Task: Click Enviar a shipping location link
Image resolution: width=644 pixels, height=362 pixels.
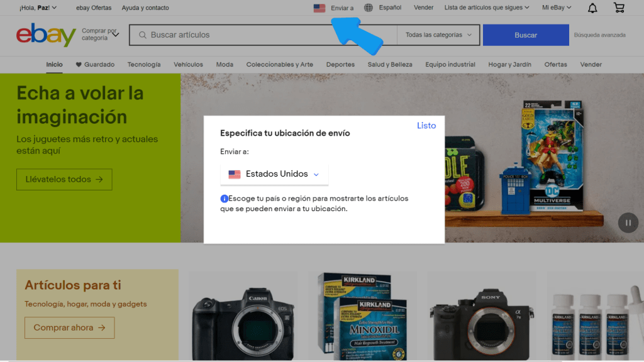Action: (342, 8)
